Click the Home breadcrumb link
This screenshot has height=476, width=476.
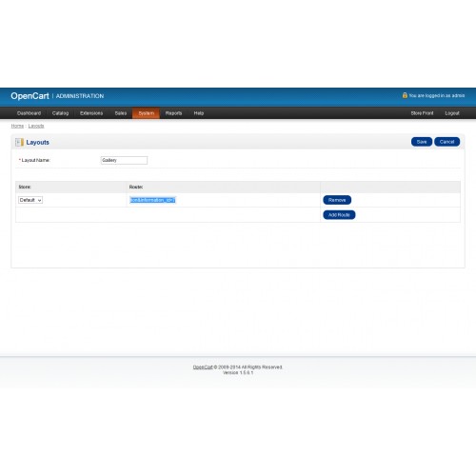coord(17,126)
